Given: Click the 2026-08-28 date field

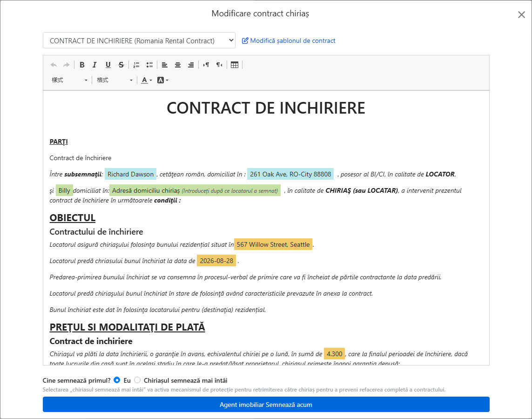Looking at the screenshot, I should click(216, 261).
